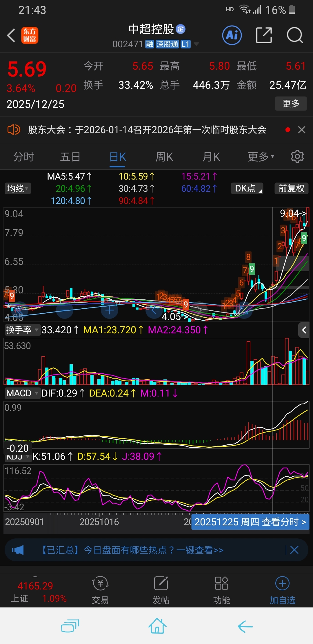313x644 pixels.
Task: Switch to 周K tab
Action: [x=164, y=157]
